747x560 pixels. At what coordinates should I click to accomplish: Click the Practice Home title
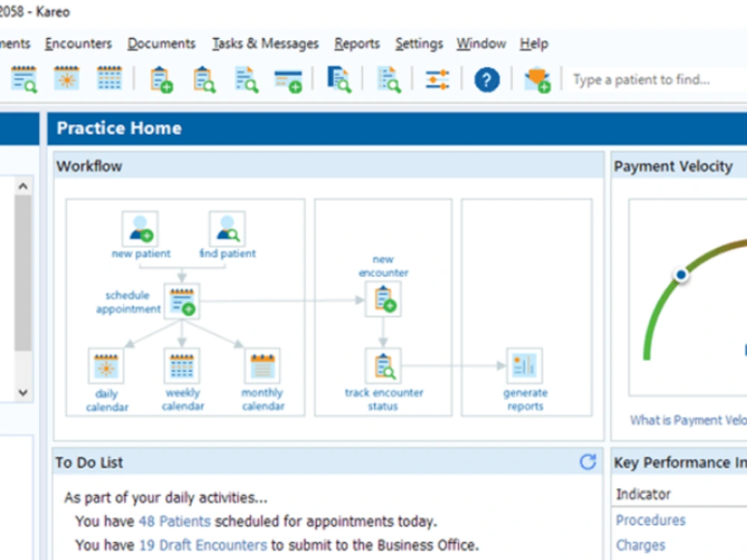[119, 128]
